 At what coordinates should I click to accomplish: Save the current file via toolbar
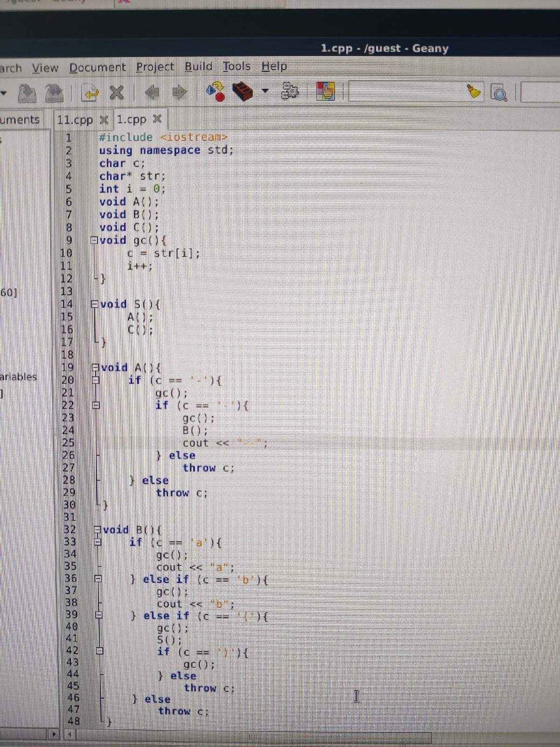[x=28, y=93]
